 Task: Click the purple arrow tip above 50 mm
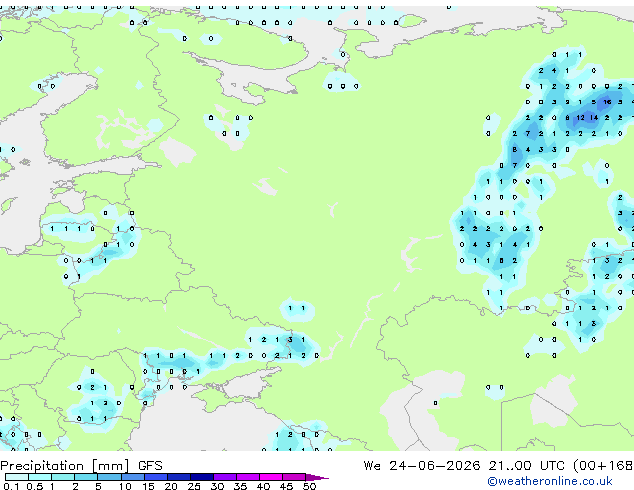coord(317,477)
